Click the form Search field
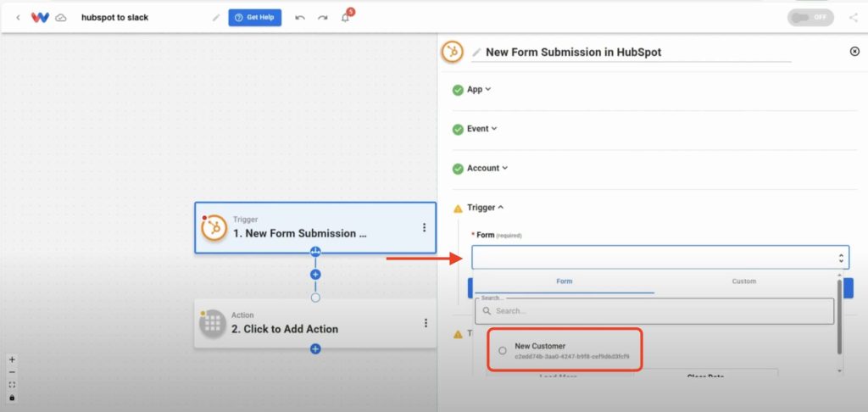This screenshot has height=412, width=868. click(x=654, y=311)
